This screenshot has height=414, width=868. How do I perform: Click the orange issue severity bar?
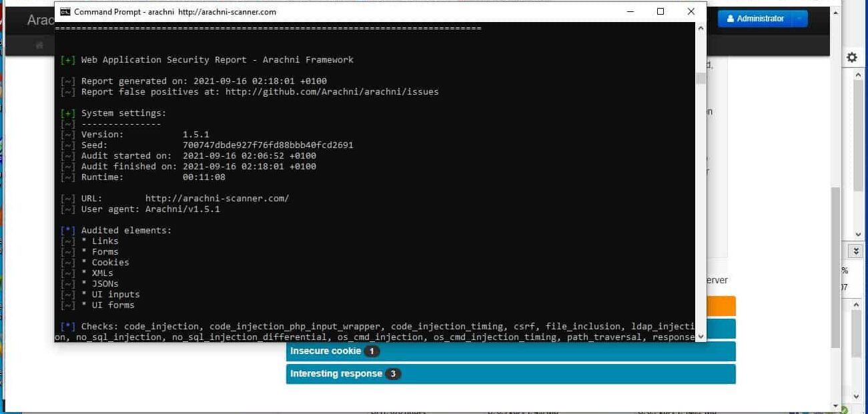click(720, 306)
